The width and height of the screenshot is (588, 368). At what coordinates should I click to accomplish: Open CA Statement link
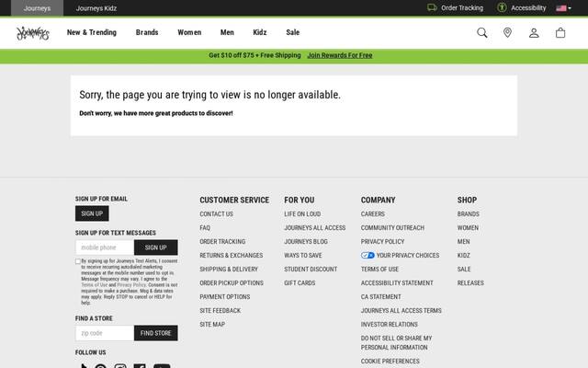[x=381, y=296]
